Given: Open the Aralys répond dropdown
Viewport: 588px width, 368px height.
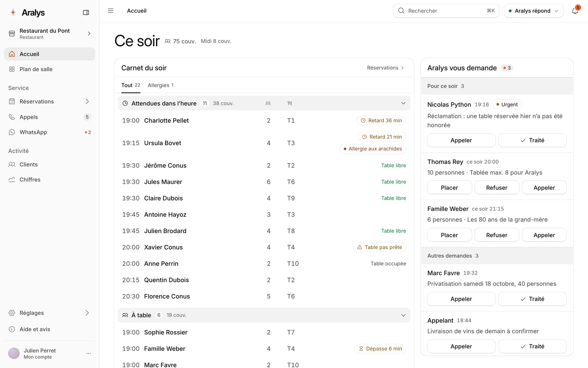Looking at the screenshot, I should point(534,11).
